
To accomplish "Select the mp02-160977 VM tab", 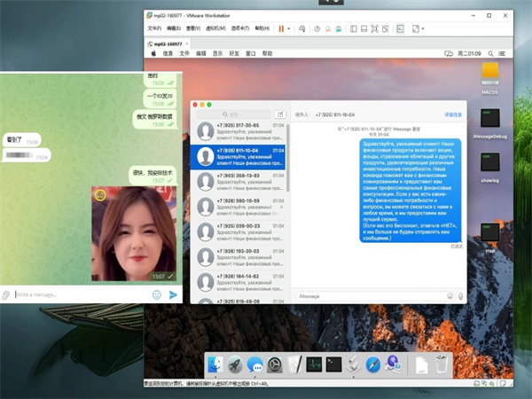I will pos(170,42).
